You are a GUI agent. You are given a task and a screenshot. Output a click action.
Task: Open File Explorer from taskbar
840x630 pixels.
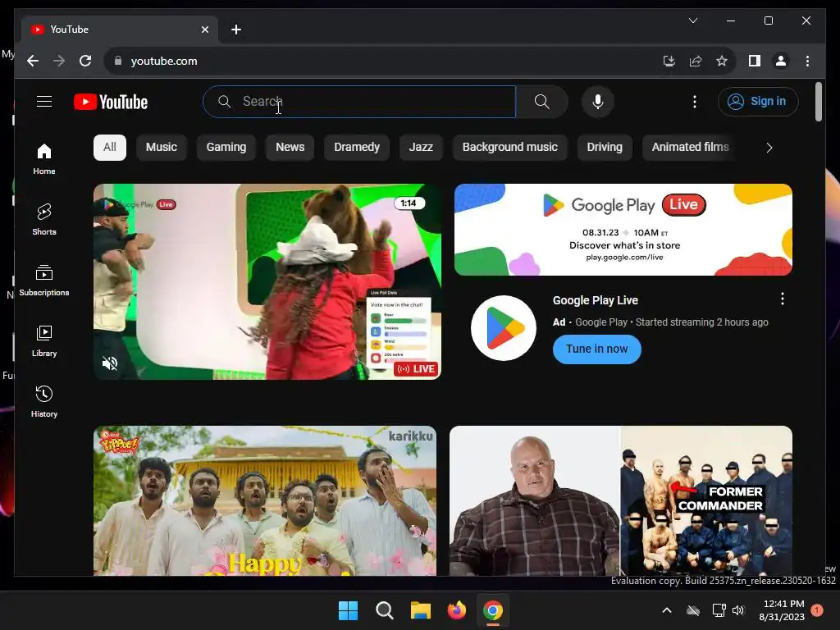click(421, 610)
